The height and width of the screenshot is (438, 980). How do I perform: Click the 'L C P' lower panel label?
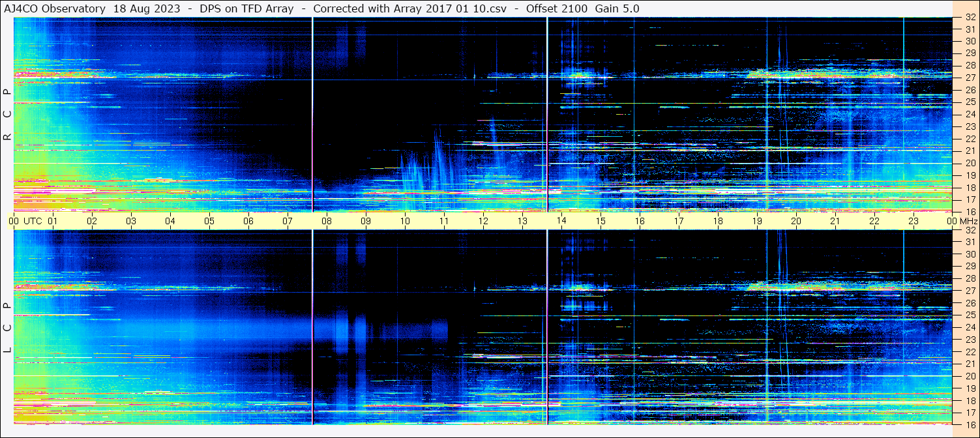pos(7,328)
